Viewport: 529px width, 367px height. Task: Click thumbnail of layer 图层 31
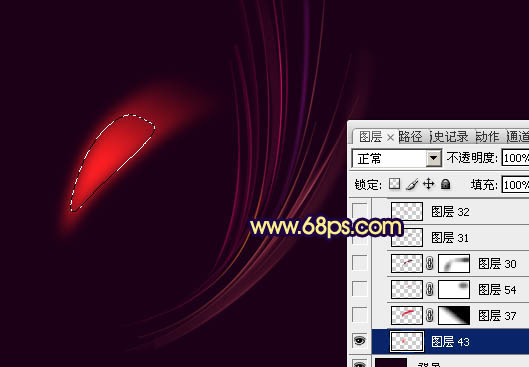(407, 237)
